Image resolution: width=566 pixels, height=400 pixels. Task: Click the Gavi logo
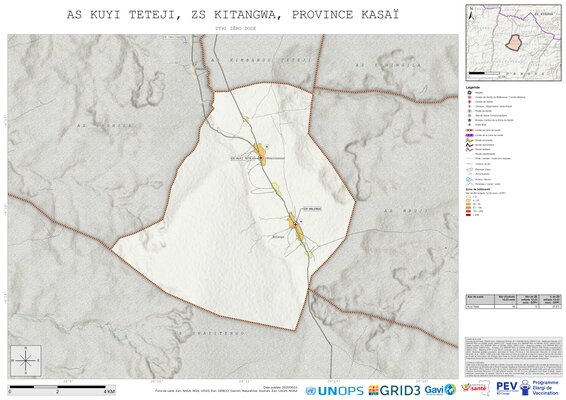(x=440, y=390)
